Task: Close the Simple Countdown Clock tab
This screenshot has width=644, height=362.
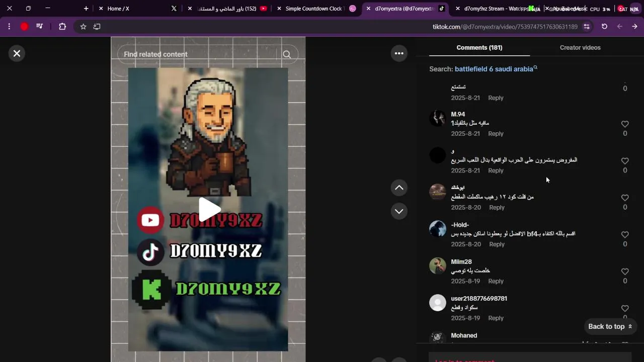Action: (279, 9)
